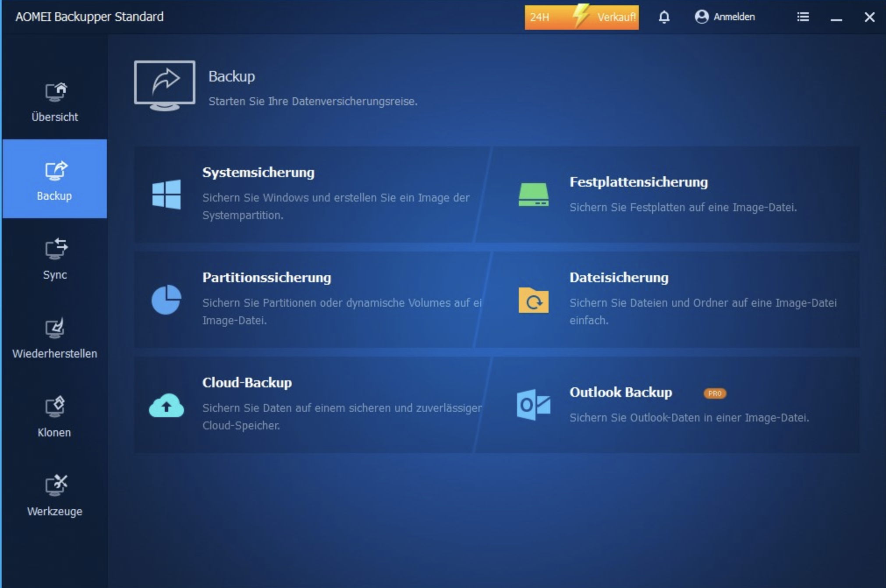
Task: Open the Sync sidebar section
Action: pyautogui.click(x=55, y=259)
